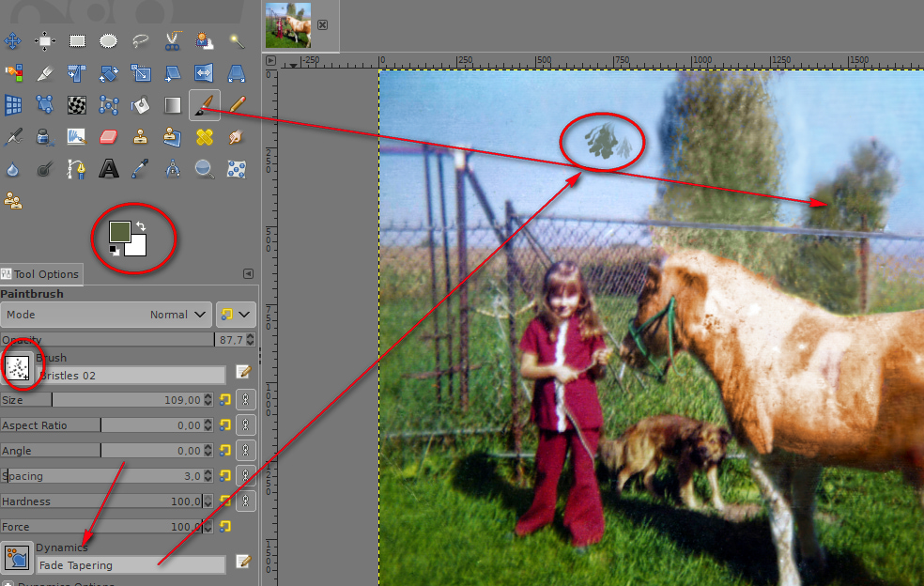
Task: Select the Pencil tool
Action: pyautogui.click(x=237, y=105)
